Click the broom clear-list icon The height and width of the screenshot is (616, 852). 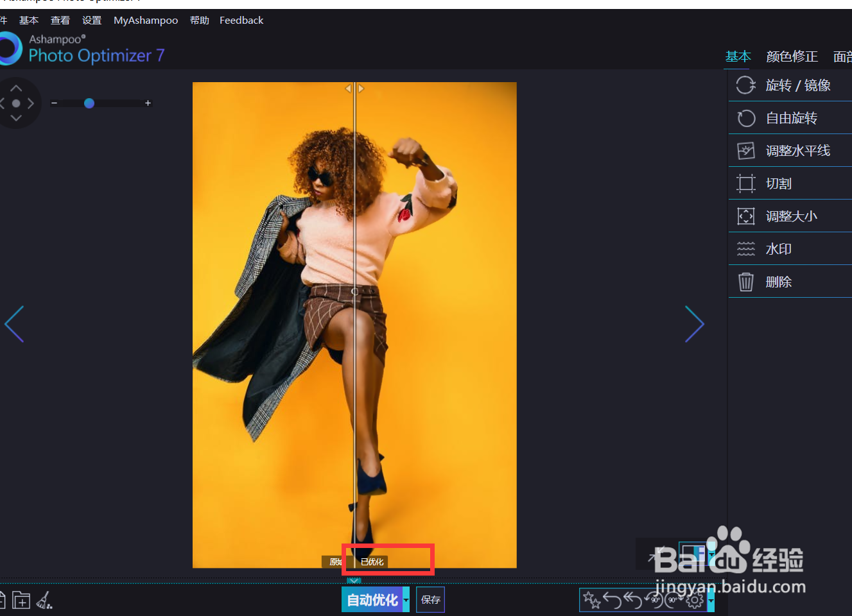(44, 601)
